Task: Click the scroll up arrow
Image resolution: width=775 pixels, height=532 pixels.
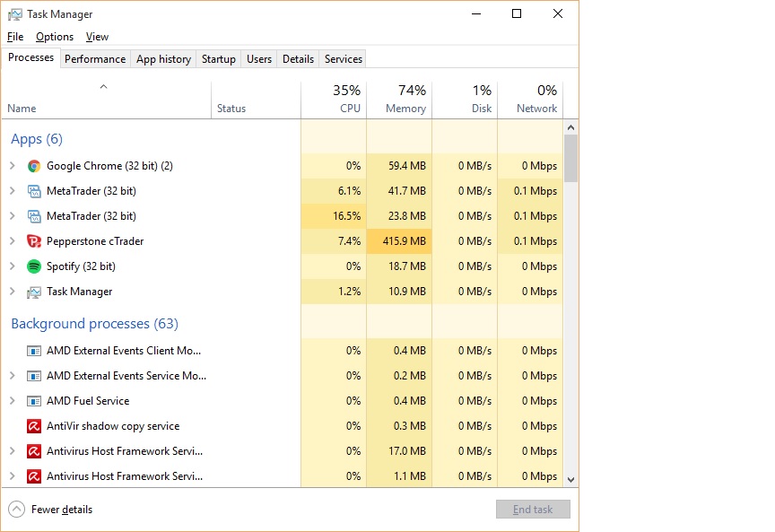Action: coord(570,127)
